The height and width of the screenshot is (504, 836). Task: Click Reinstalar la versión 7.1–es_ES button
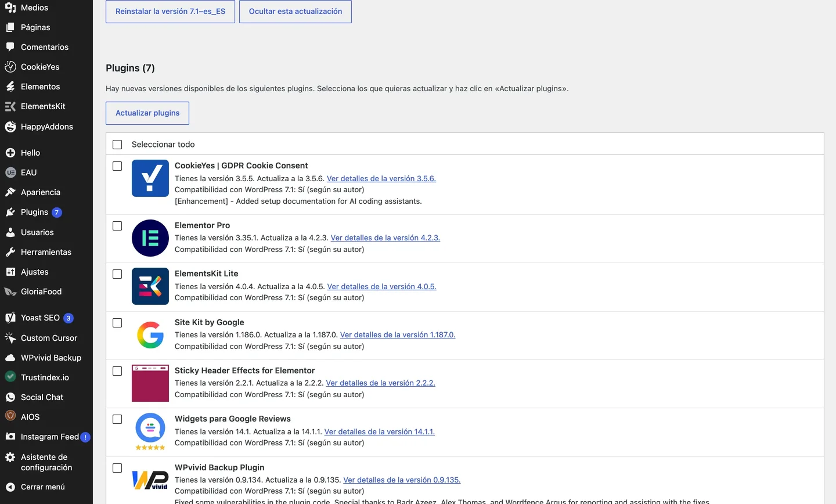pos(170,11)
